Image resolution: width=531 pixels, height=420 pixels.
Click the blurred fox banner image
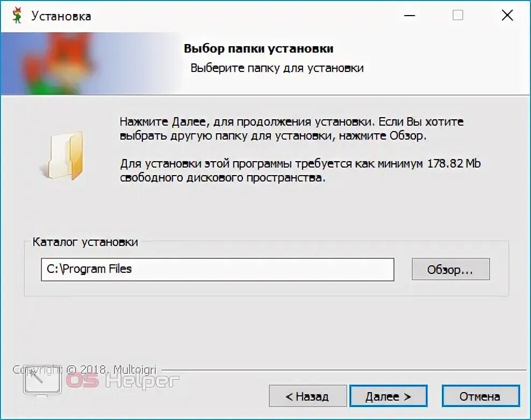tap(90, 63)
